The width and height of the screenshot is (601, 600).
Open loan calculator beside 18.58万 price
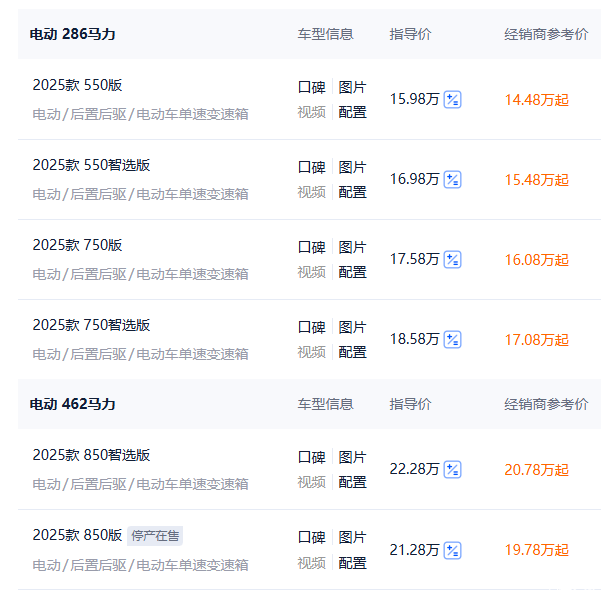click(x=452, y=339)
